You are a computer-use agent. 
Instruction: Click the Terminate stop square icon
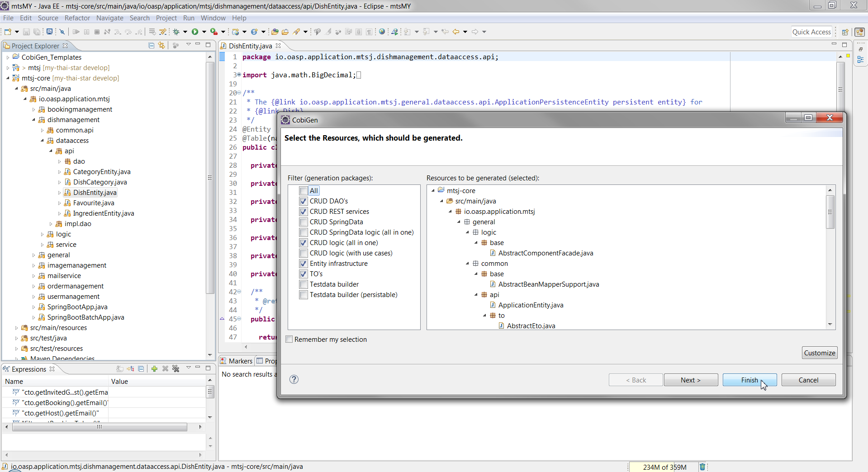click(x=97, y=32)
